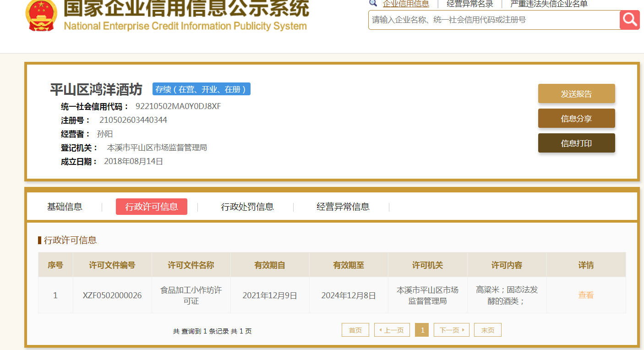Click the 许可内容 column header
The image size is (644, 350).
click(x=507, y=265)
